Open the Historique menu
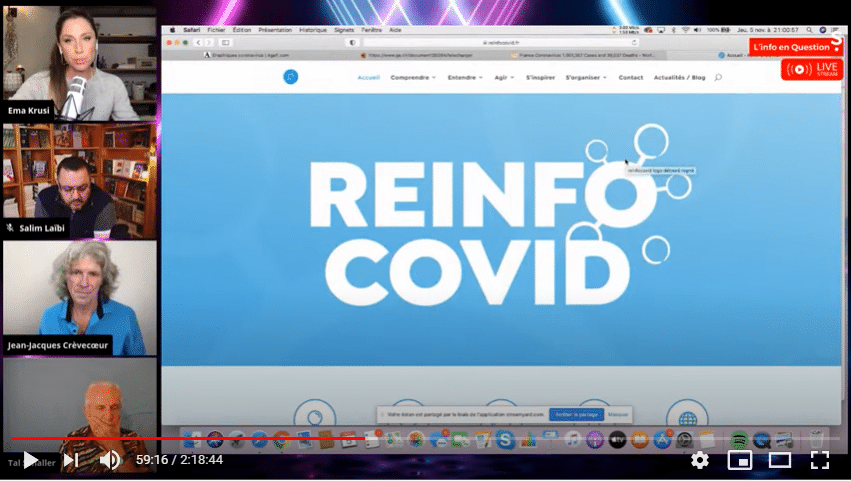Screen dimensions: 851x481 tap(313, 30)
